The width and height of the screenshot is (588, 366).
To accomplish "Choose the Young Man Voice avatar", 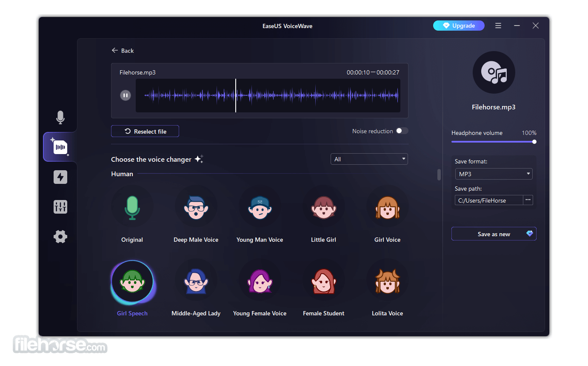I will (x=260, y=207).
